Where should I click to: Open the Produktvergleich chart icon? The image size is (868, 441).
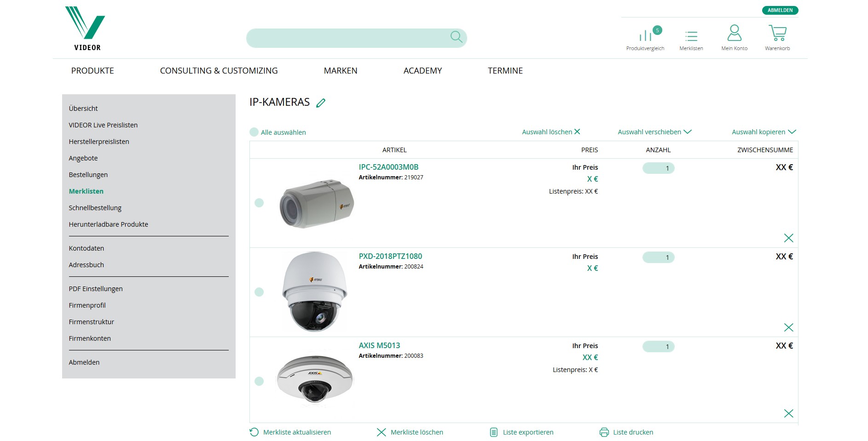pos(645,35)
